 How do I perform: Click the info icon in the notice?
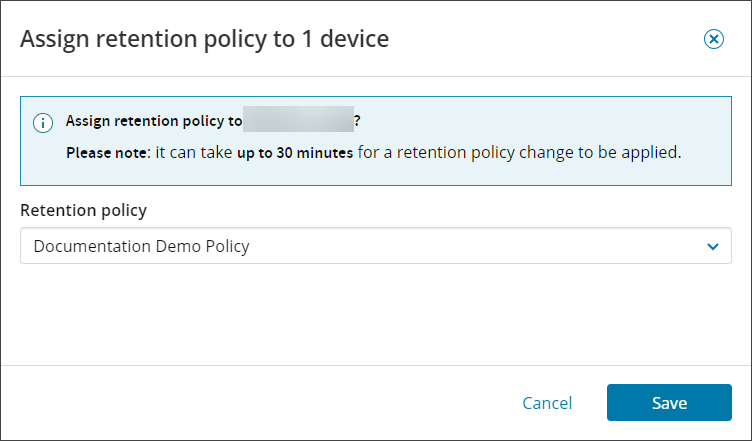43,122
